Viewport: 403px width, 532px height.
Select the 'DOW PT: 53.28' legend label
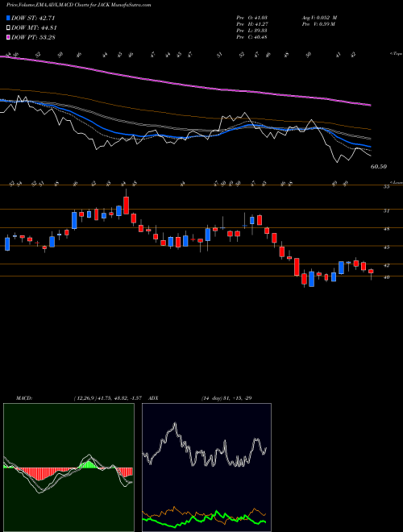[33, 37]
